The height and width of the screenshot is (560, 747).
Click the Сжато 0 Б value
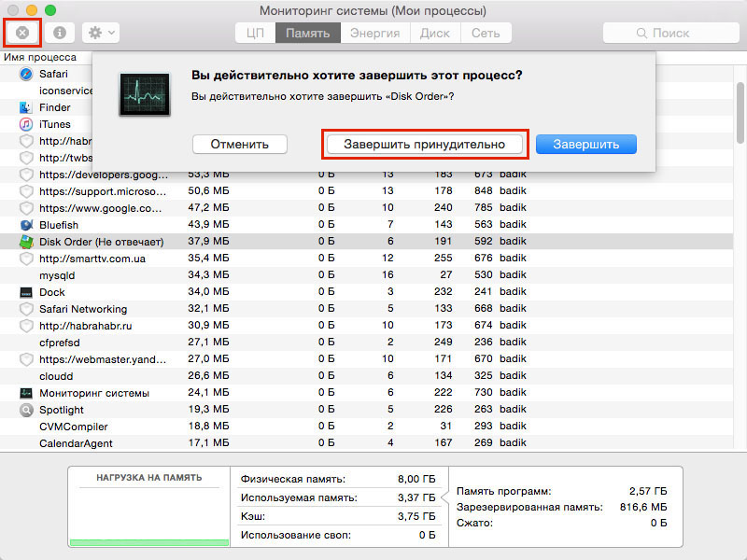coord(658,523)
